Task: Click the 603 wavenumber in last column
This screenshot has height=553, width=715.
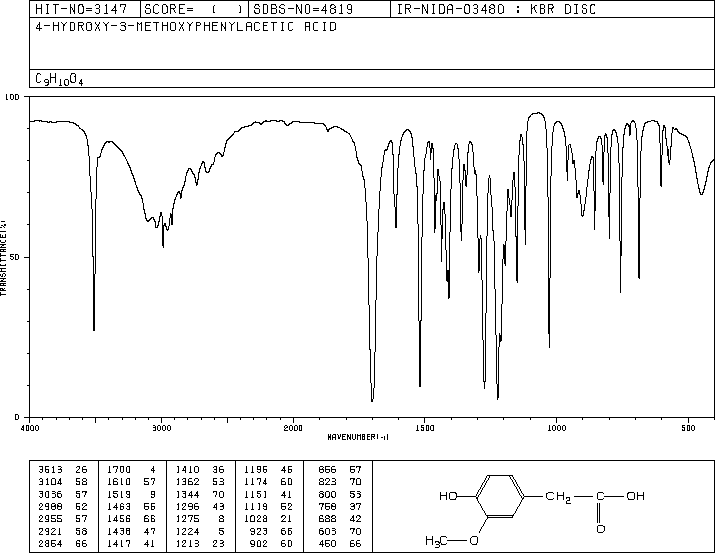Action: coord(327,532)
